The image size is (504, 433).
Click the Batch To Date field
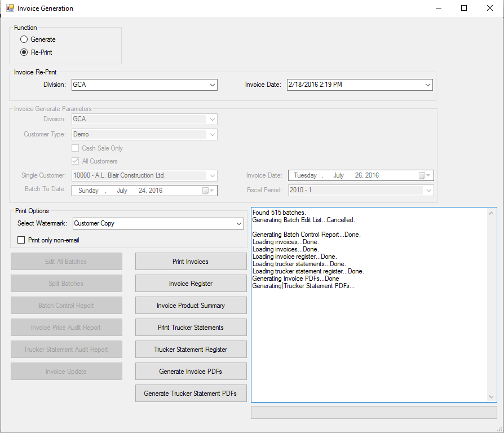pyautogui.click(x=144, y=191)
